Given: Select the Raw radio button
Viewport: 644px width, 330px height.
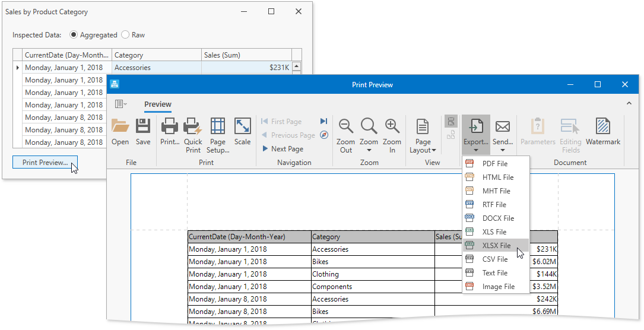Looking at the screenshot, I should 125,35.
